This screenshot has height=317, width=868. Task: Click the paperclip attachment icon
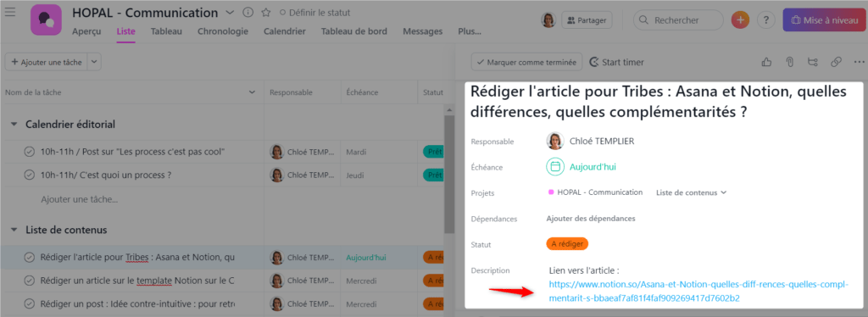pos(790,62)
